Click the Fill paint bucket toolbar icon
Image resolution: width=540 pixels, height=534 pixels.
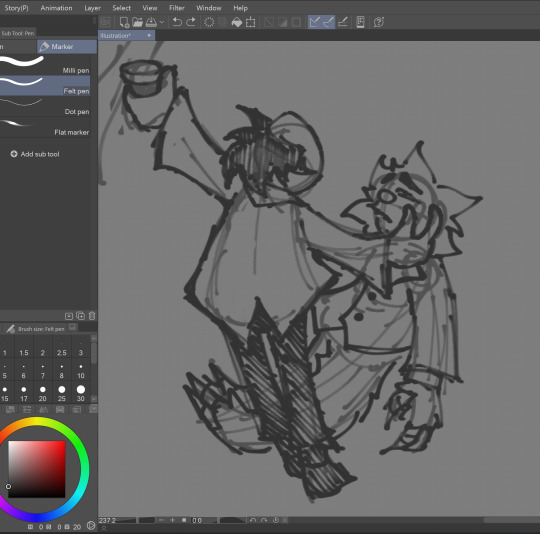point(237,22)
